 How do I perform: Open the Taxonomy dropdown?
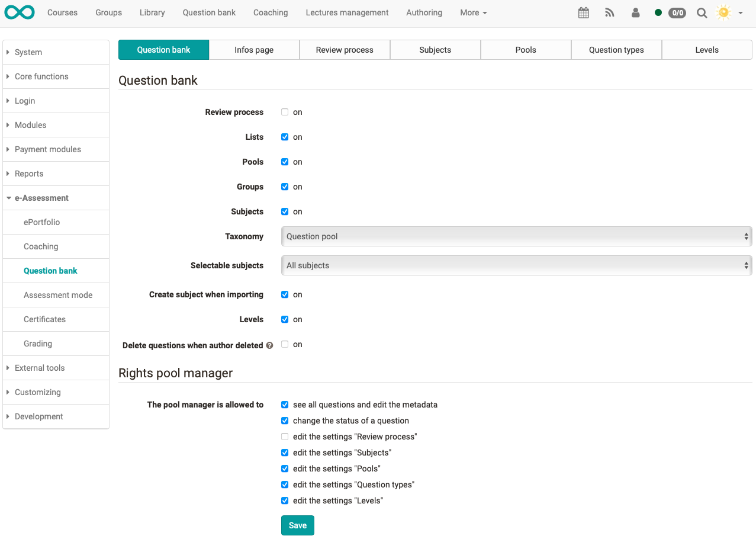point(515,236)
